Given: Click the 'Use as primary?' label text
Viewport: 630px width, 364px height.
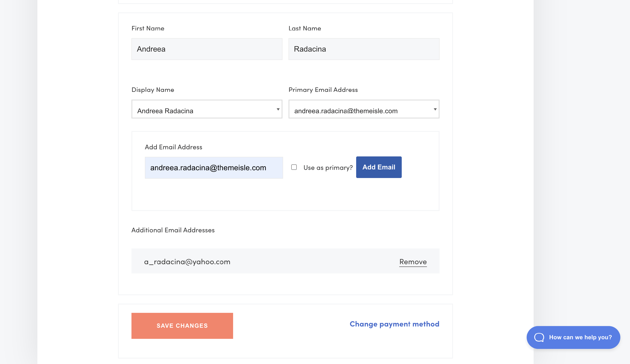Looking at the screenshot, I should (x=328, y=168).
